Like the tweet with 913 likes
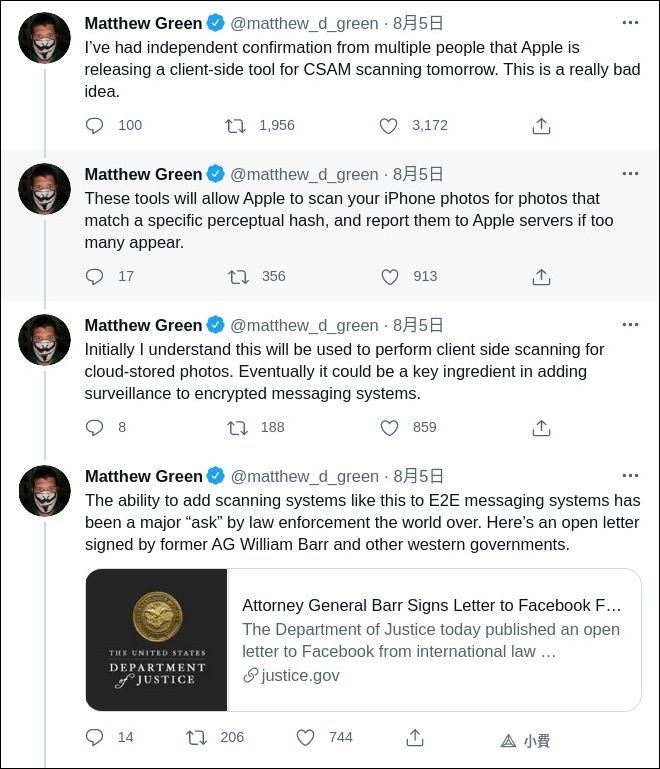660x769 pixels. 390,277
